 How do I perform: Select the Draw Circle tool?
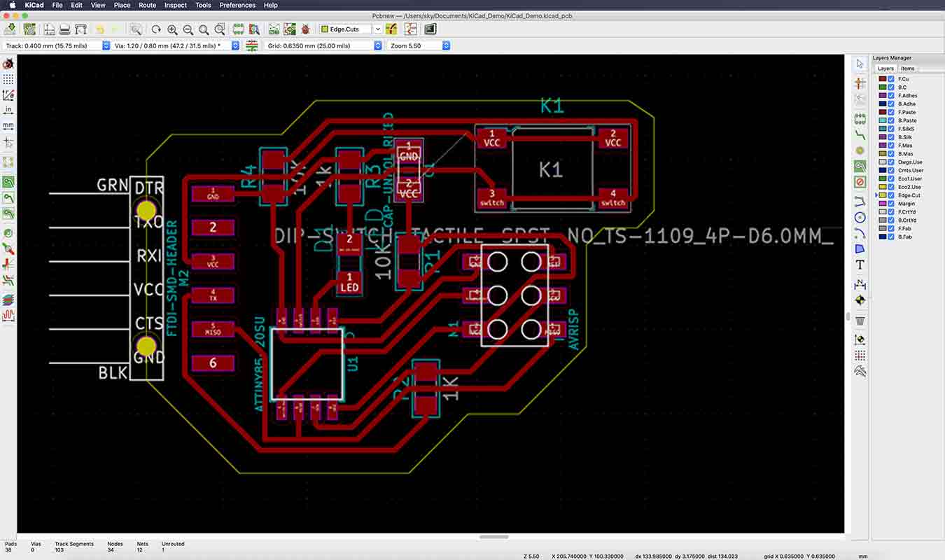tap(860, 218)
